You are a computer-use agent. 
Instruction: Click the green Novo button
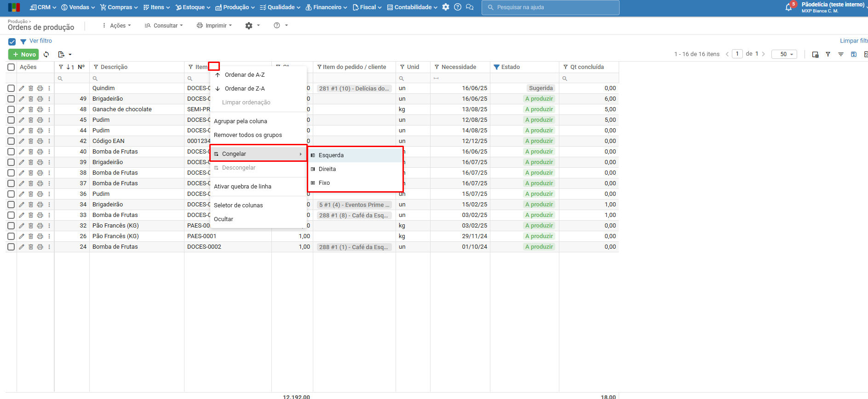23,54
